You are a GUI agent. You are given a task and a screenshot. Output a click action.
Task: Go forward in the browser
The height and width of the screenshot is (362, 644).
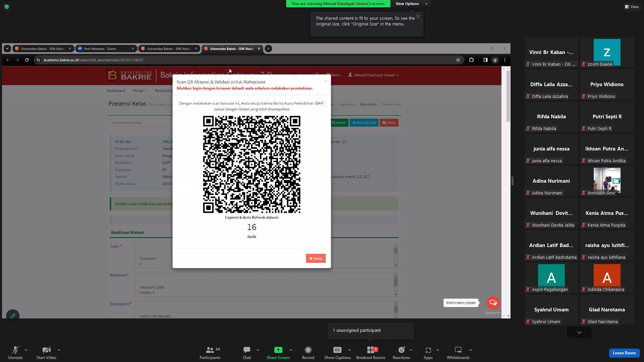[x=17, y=60]
